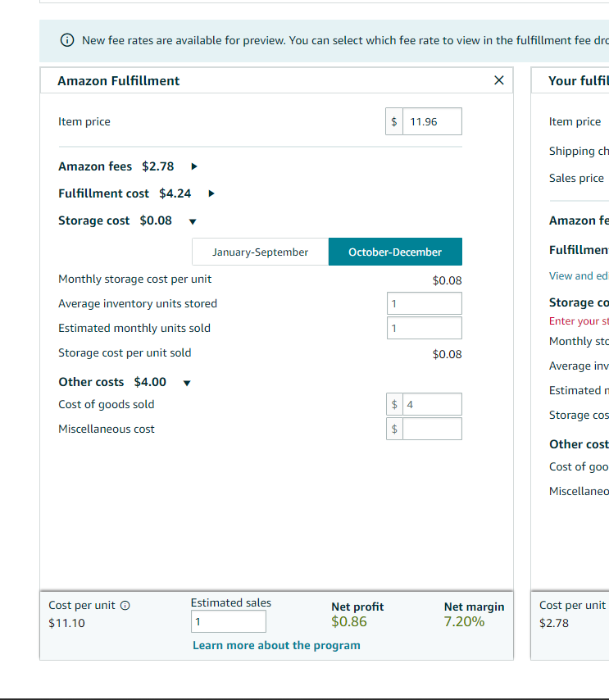Image resolution: width=609 pixels, height=700 pixels.
Task: Click the Storage cost per unit sold label
Action: [x=125, y=352]
